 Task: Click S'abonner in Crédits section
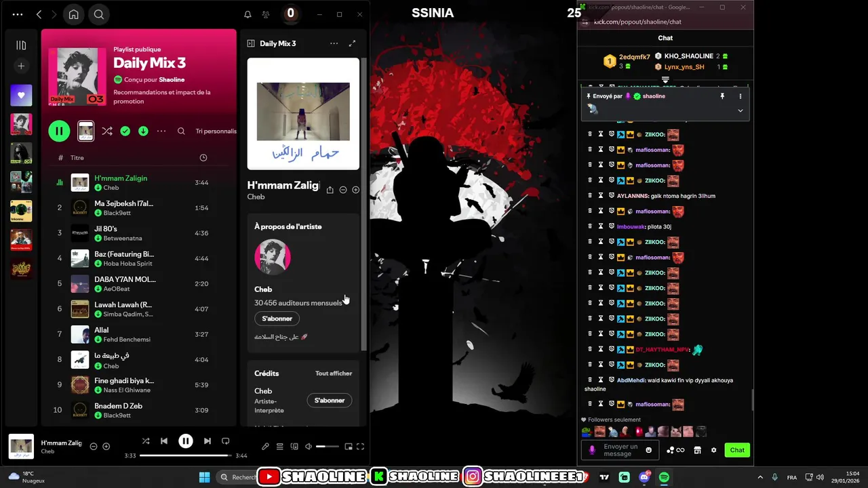[330, 401]
